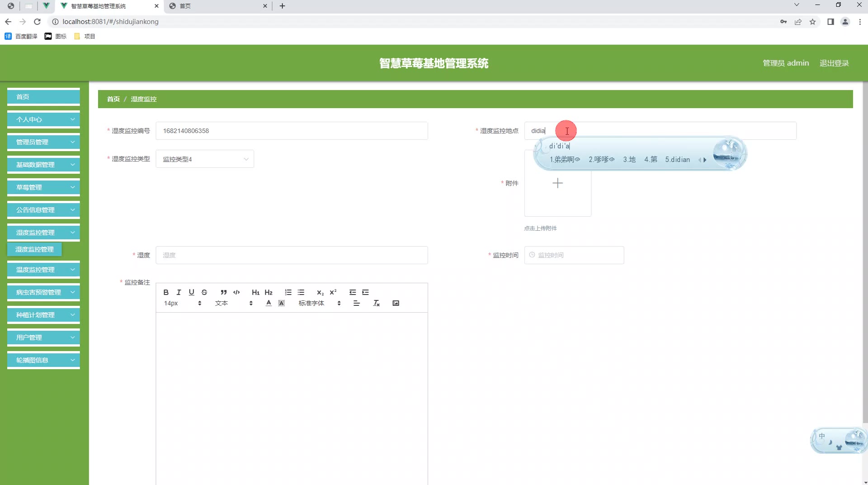
Task: Apply subscript formatting
Action: point(320,292)
